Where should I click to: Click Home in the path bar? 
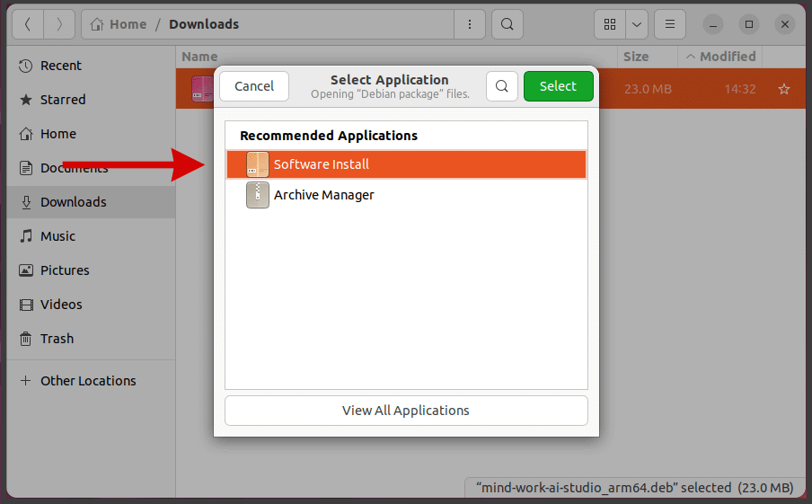pyautogui.click(x=119, y=24)
